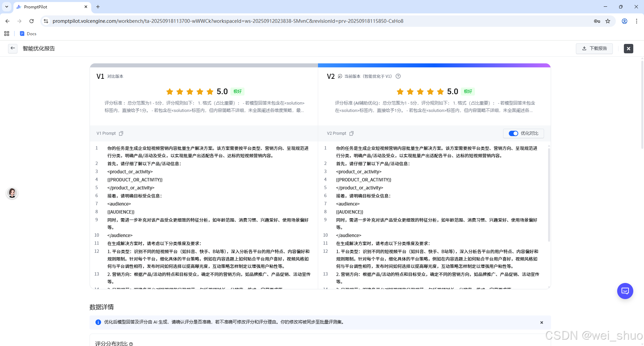
Task: Click the 数据详情 section heading
Action: coord(102,307)
